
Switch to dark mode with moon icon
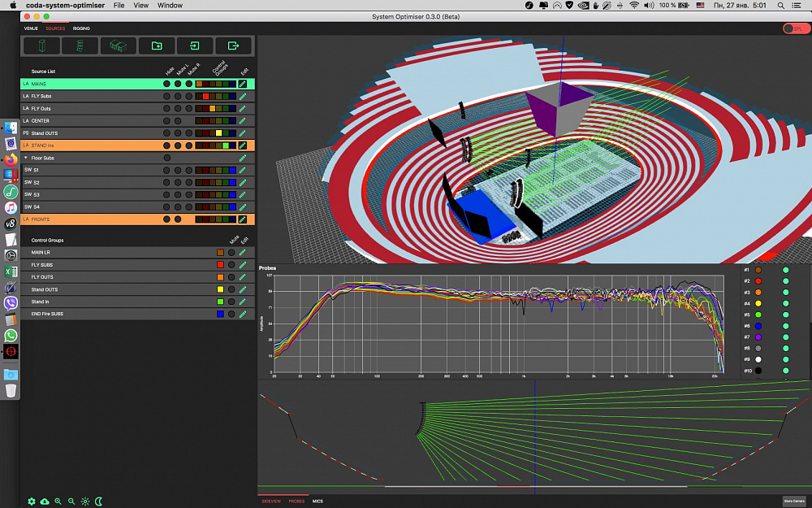coord(98,501)
